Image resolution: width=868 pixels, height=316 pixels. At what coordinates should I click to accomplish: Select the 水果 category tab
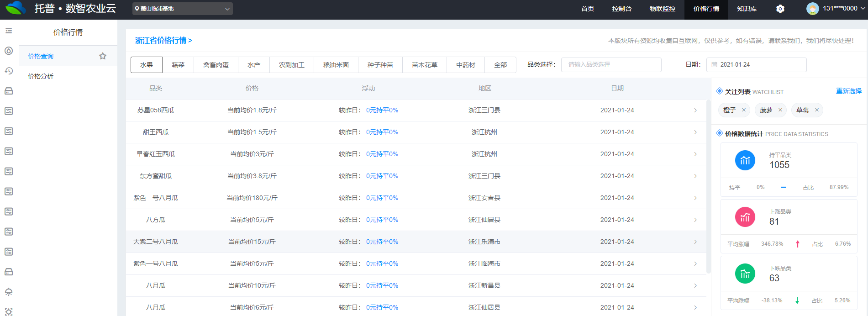(x=147, y=65)
